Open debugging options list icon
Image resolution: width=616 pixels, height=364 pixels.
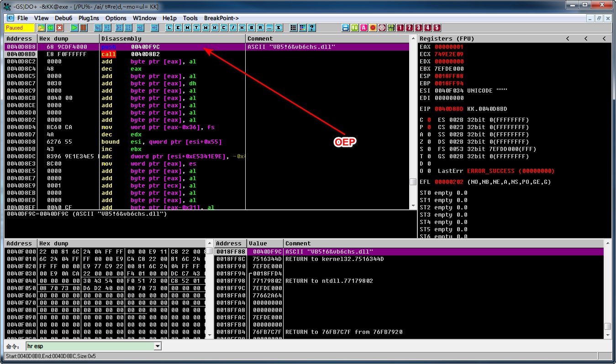293,28
